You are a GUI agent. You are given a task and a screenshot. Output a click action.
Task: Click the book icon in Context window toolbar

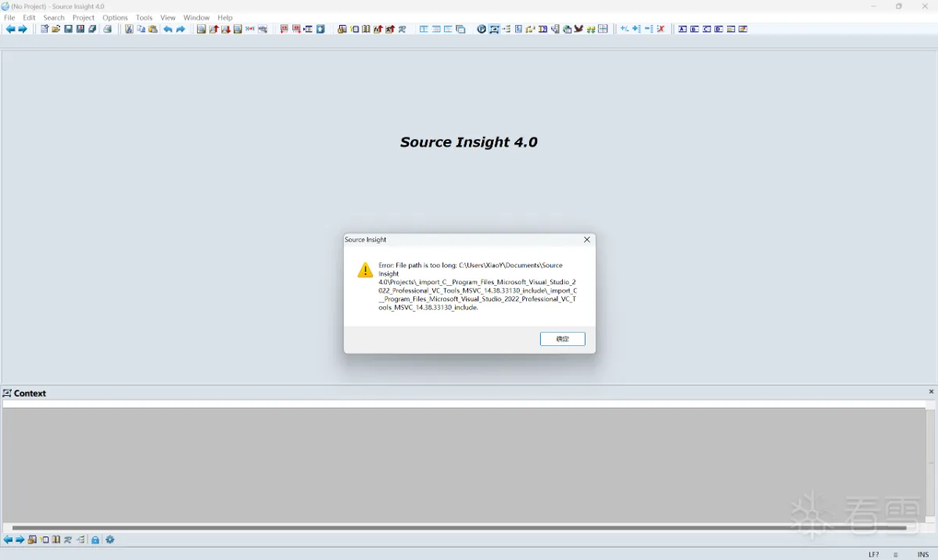56,540
